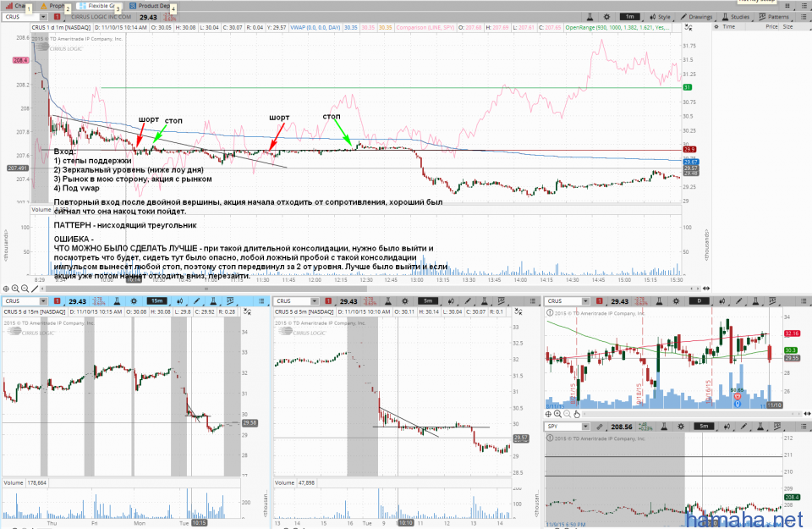The width and height of the screenshot is (812, 529).
Task: Open the top-right window list menu icon
Action: click(x=804, y=6)
